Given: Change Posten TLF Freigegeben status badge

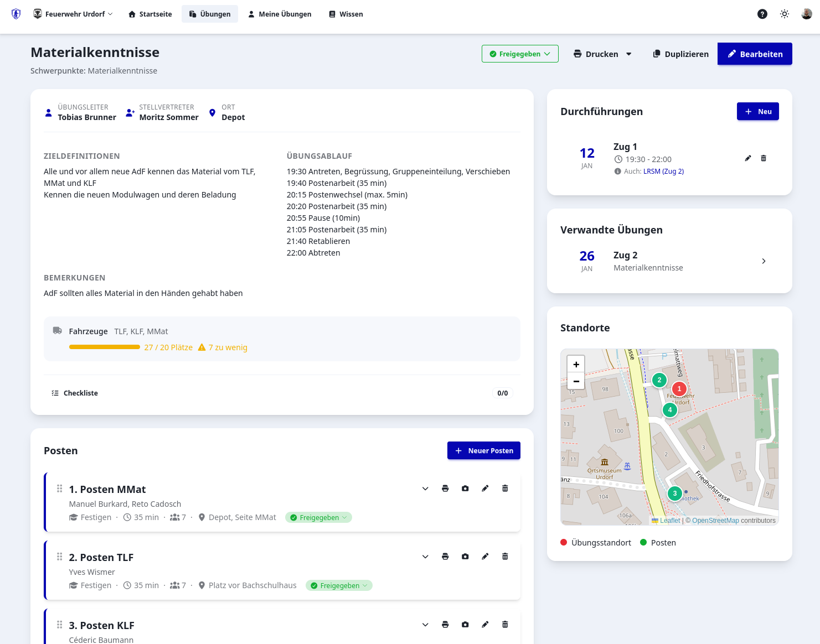Looking at the screenshot, I should point(339,585).
